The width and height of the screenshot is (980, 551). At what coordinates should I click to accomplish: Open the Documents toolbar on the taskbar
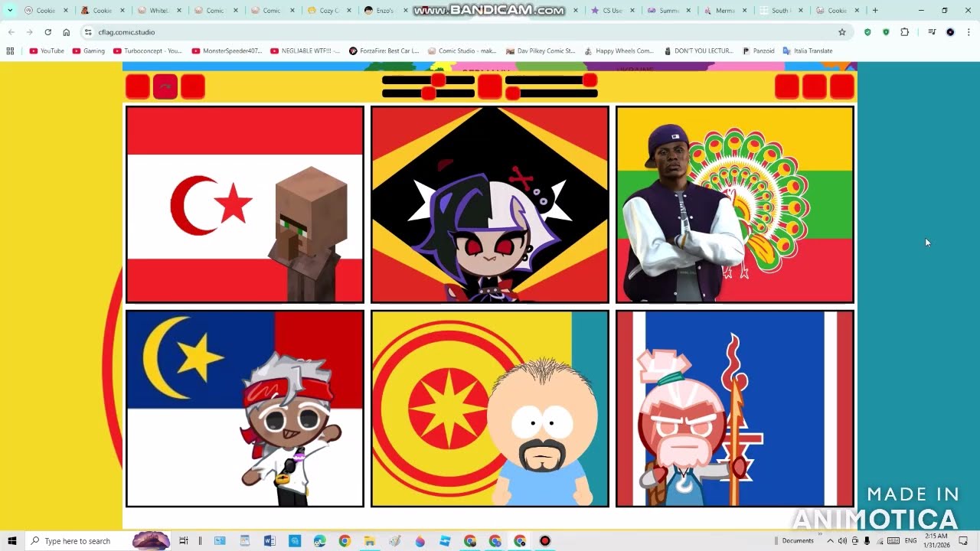point(797,540)
